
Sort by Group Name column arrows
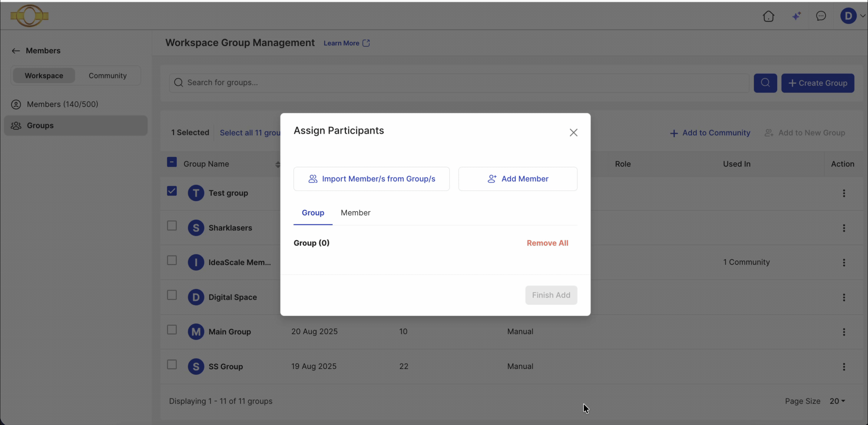pyautogui.click(x=277, y=164)
